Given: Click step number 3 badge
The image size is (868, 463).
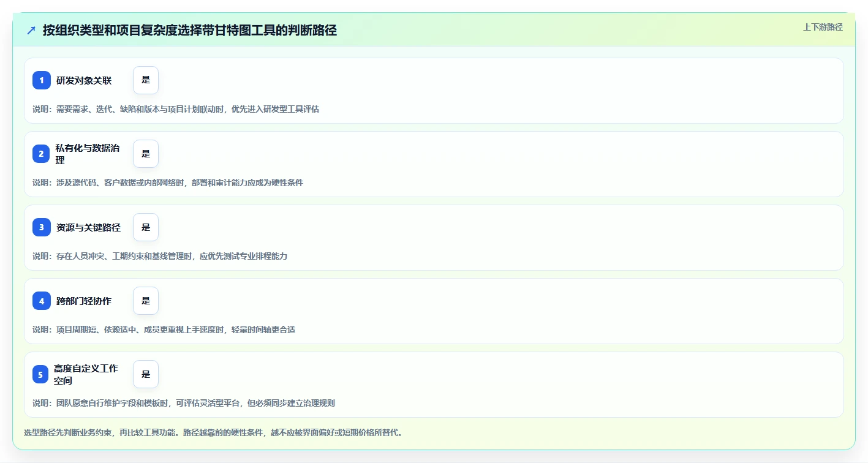Looking at the screenshot, I should tap(42, 227).
